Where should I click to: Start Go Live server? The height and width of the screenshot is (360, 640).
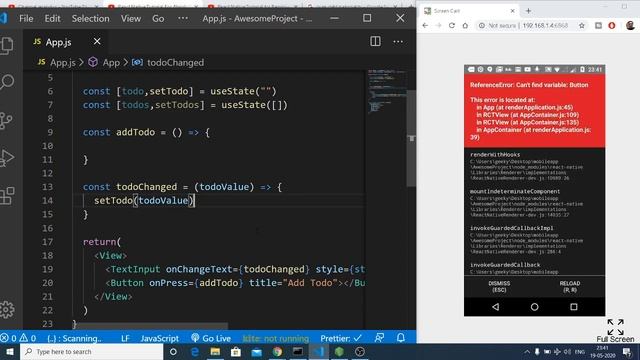(x=211, y=338)
